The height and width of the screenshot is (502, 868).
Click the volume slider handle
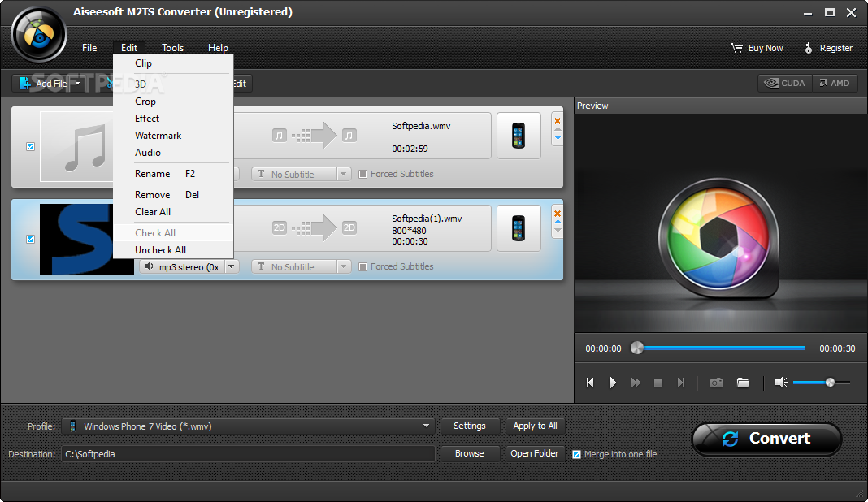(x=830, y=383)
